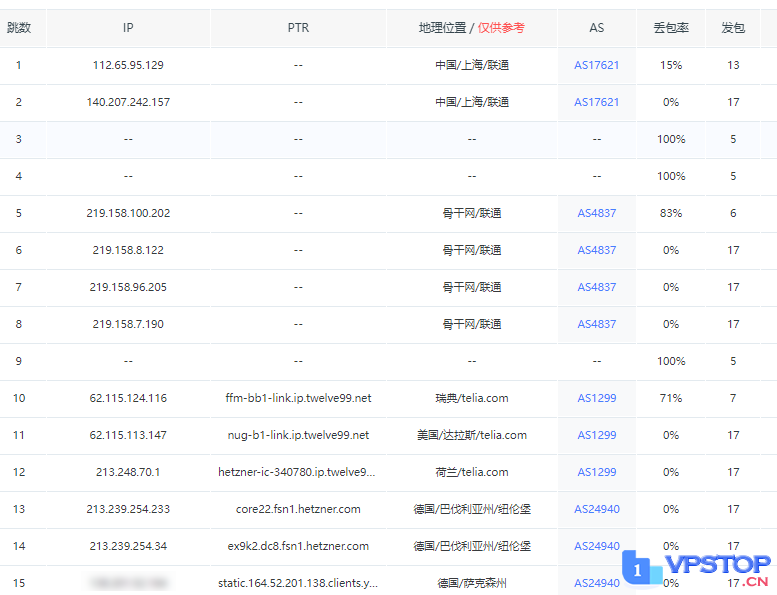
Task: Click the VPSTOP watermark logo icon
Action: coord(641,567)
